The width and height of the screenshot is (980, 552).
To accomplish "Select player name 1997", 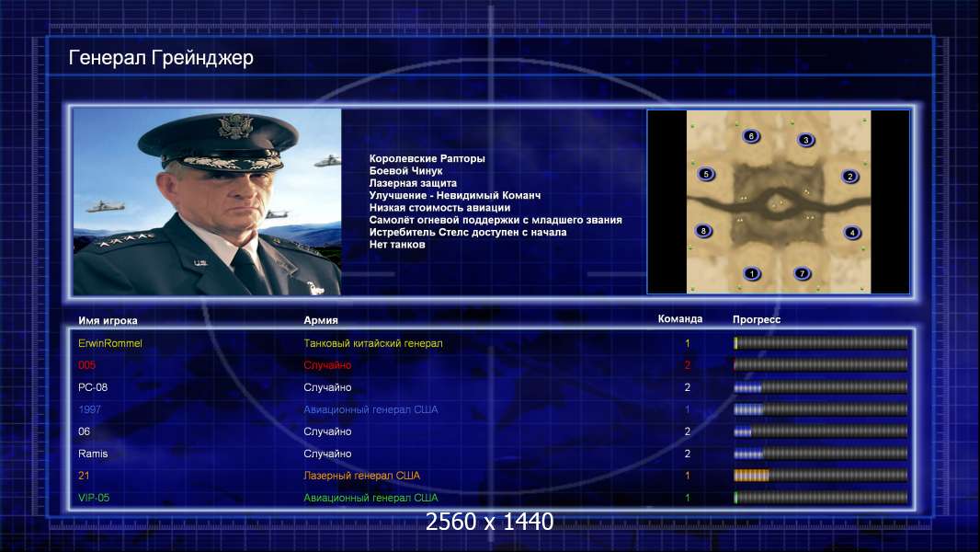I will coord(89,409).
